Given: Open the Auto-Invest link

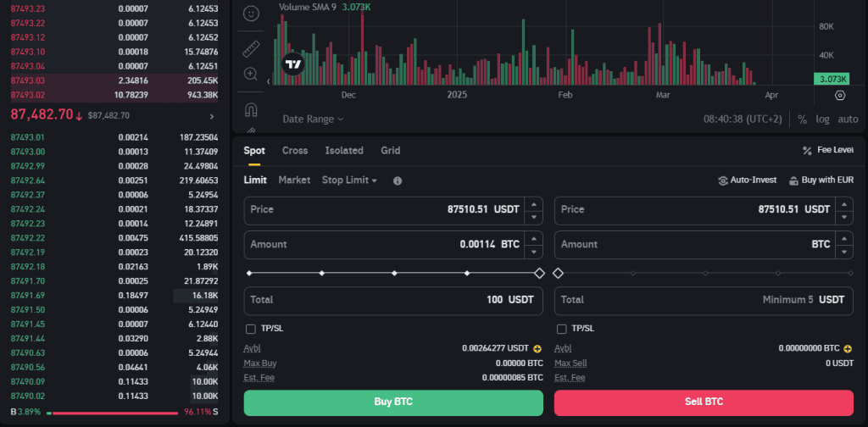Looking at the screenshot, I should pyautogui.click(x=754, y=180).
